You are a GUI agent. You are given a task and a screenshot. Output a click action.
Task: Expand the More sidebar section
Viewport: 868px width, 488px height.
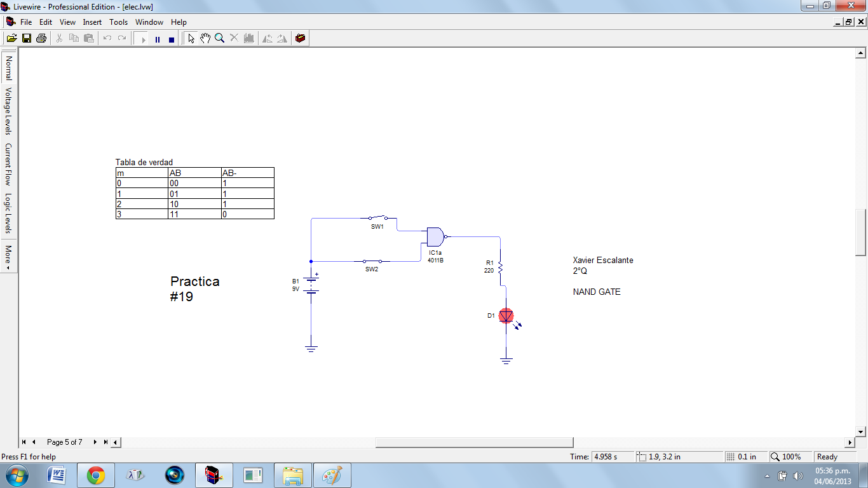coord(8,254)
